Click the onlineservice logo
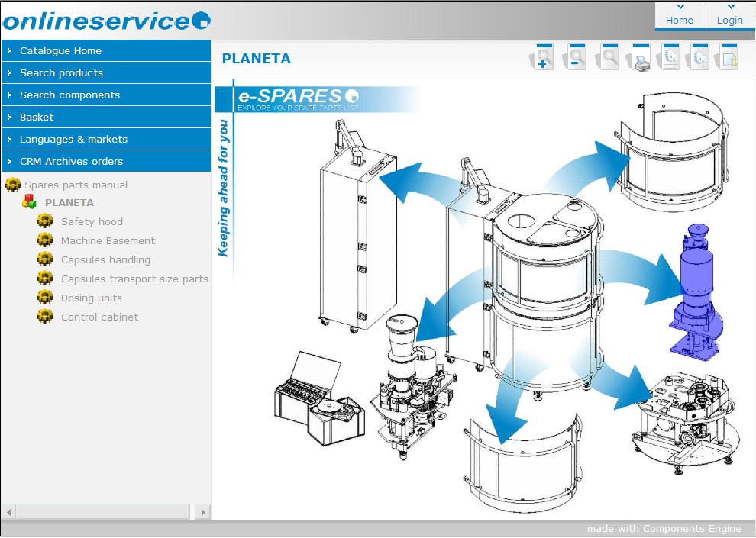 click(x=106, y=21)
